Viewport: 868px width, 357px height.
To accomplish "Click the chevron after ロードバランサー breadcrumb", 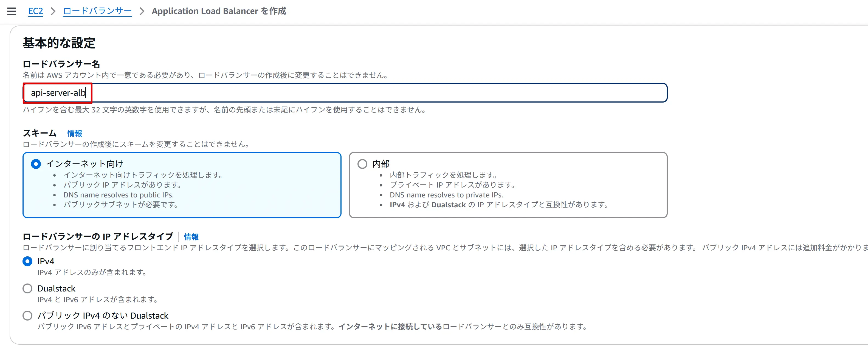I will 142,11.
